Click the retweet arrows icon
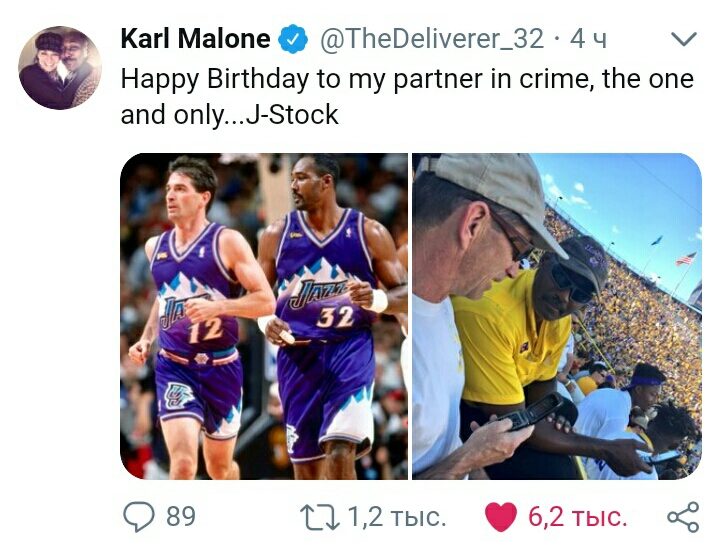This screenshot has width=720, height=552. click(x=320, y=517)
